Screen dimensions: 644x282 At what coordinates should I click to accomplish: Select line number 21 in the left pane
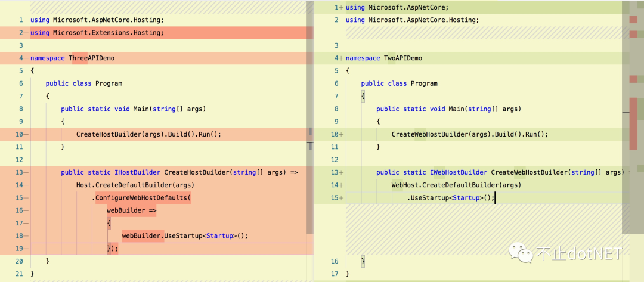click(20, 274)
